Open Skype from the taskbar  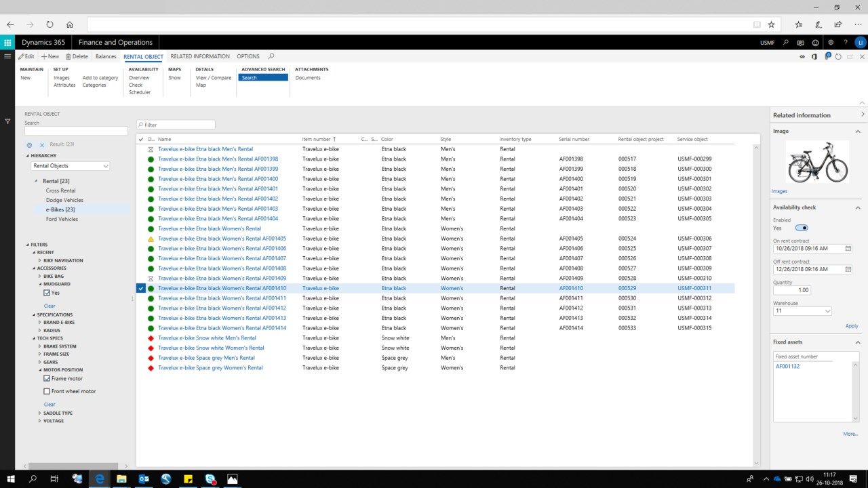coord(211,479)
